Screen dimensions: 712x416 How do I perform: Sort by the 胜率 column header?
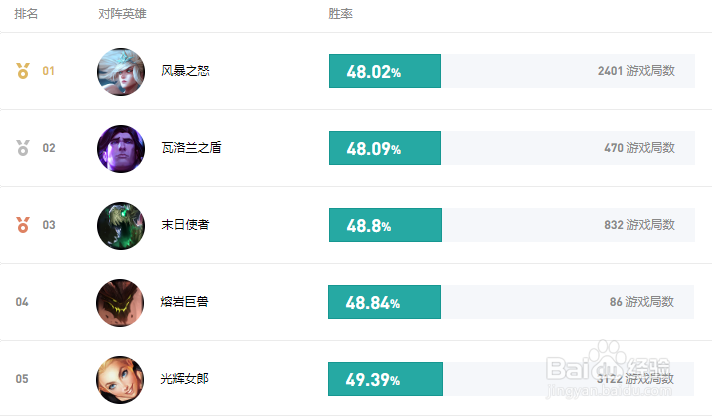click(340, 14)
